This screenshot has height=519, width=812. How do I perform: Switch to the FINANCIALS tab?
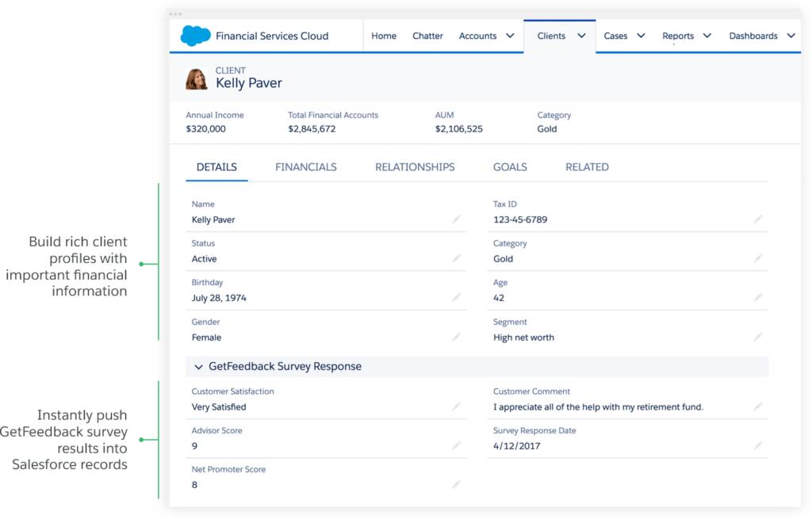point(306,167)
